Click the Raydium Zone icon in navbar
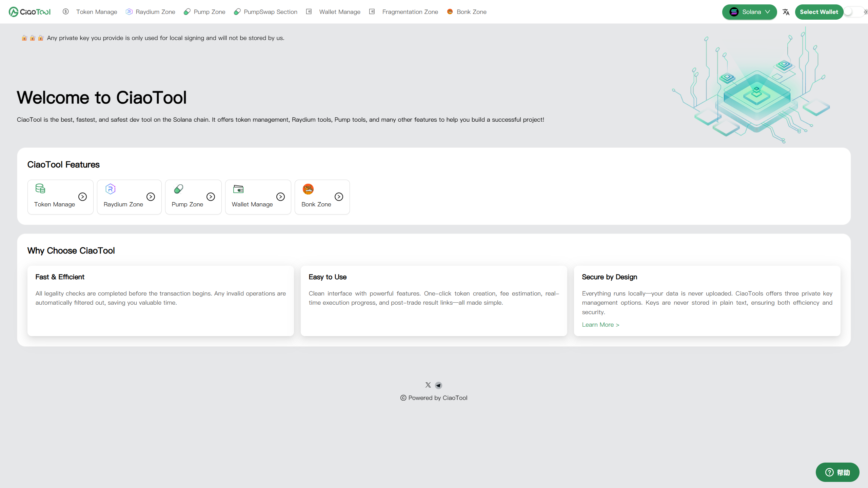868x488 pixels. (129, 12)
